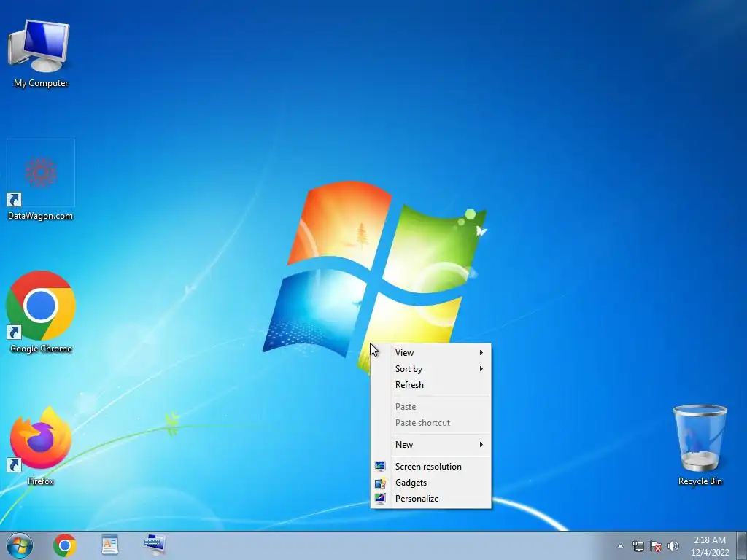Show hidden system tray icons
Screen dimensions: 747x560
coord(620,546)
